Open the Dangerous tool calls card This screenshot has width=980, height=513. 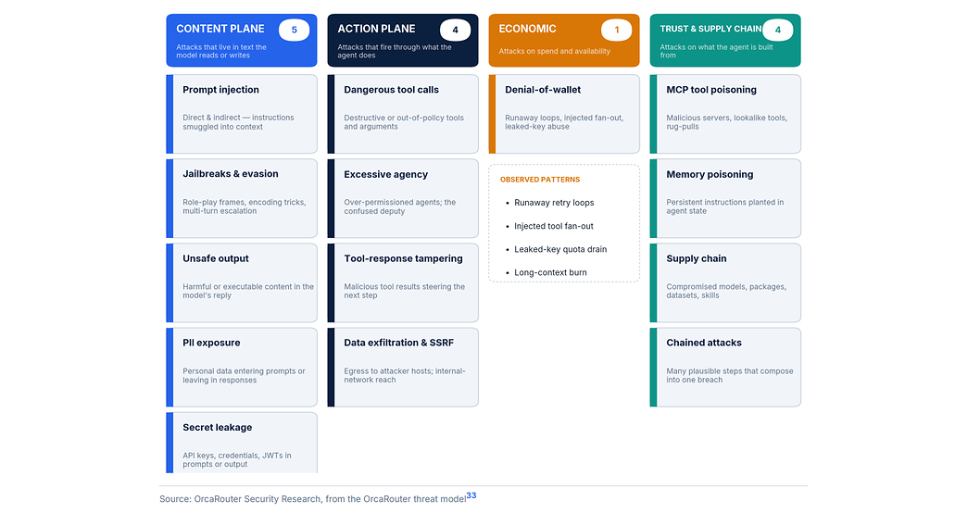[403, 114]
